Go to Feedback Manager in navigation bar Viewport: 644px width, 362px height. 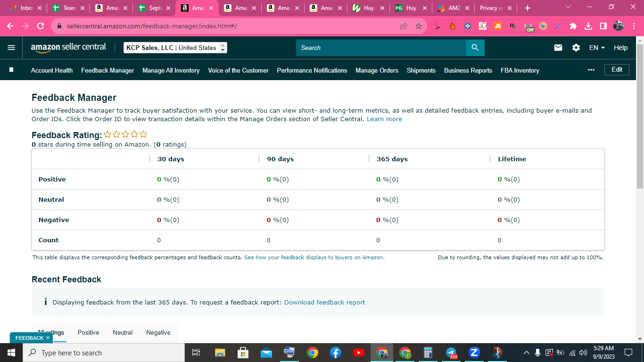click(107, 70)
